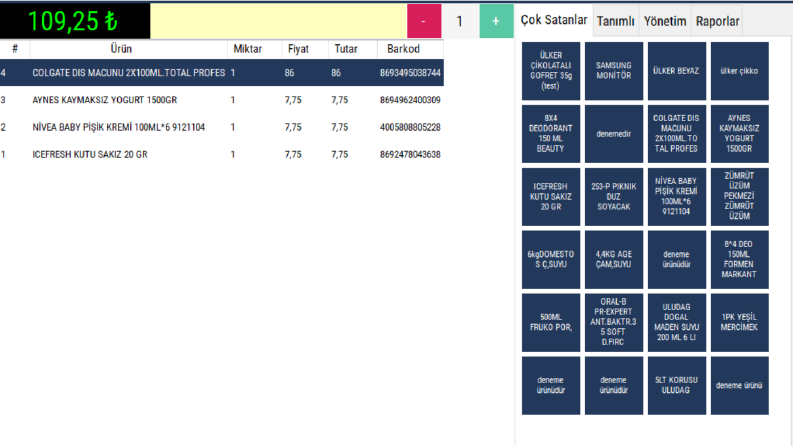Click Fiyat 7,75 in AYNES YOGURT row
793x446 pixels.
pyautogui.click(x=293, y=100)
